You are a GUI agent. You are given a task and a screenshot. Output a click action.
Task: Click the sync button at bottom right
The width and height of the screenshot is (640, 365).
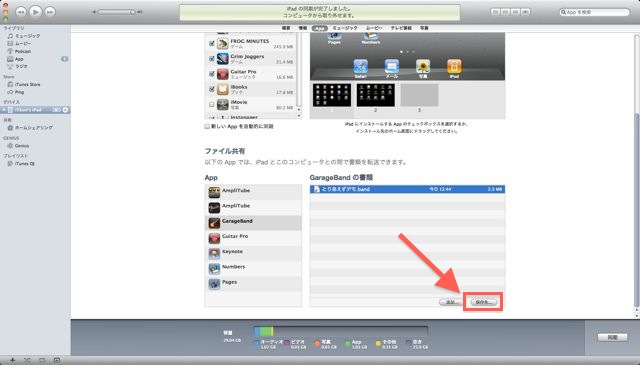[612, 337]
